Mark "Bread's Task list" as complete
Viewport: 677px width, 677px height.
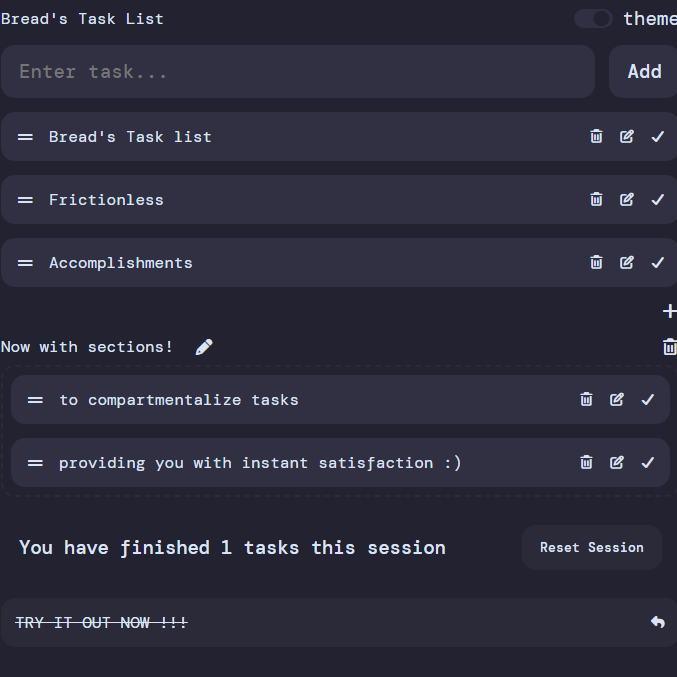point(657,137)
